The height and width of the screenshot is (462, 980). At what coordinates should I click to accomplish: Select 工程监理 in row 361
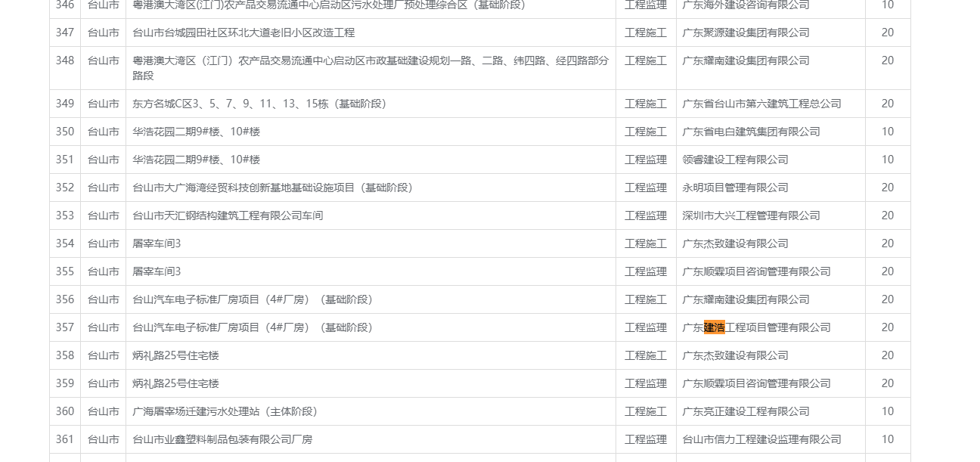coord(646,439)
